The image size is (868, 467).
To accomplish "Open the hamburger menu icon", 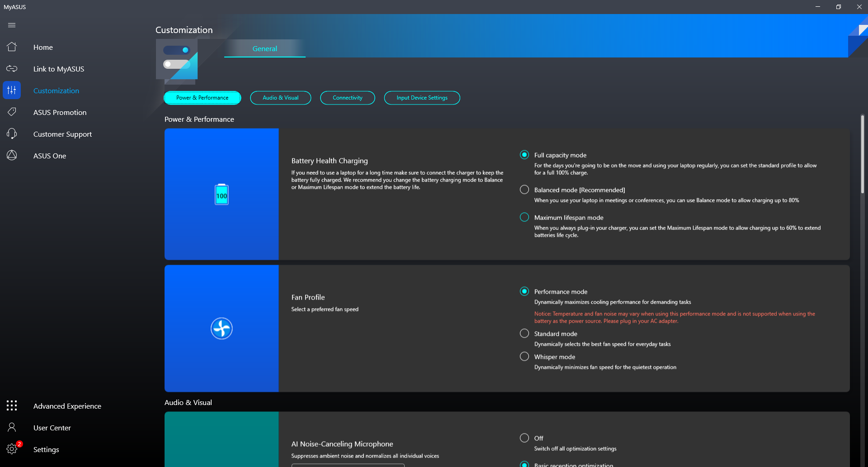I will click(12, 25).
